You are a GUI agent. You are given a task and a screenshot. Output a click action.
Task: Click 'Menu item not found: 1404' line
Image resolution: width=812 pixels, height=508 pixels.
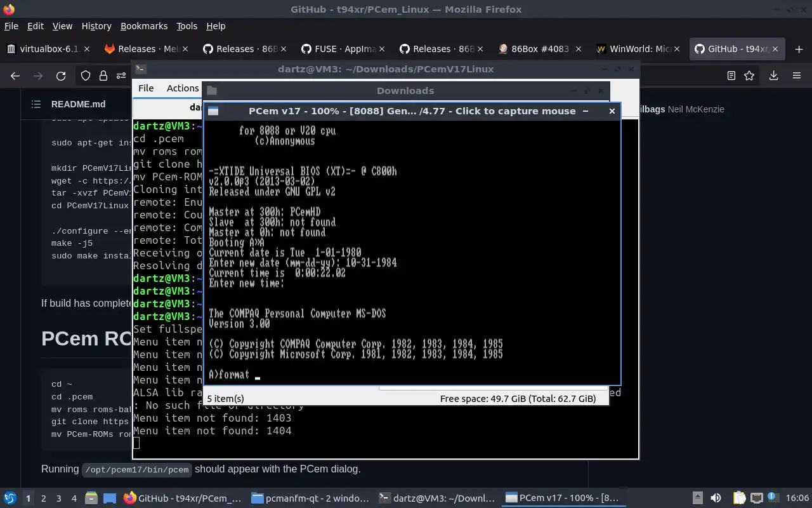(x=212, y=431)
